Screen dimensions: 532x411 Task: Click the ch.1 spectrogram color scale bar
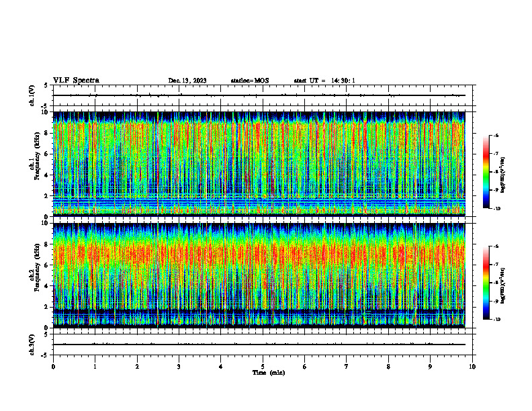(x=486, y=172)
